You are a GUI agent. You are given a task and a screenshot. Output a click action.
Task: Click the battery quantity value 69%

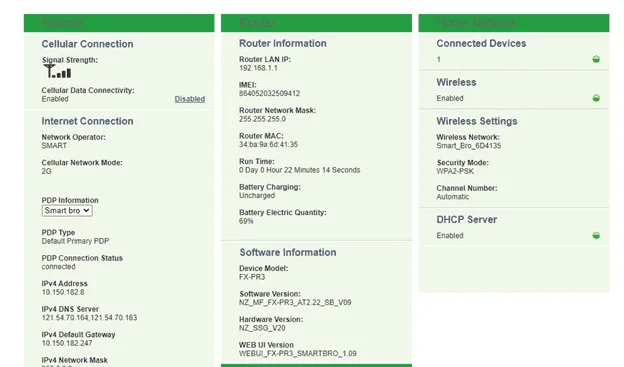[246, 221]
